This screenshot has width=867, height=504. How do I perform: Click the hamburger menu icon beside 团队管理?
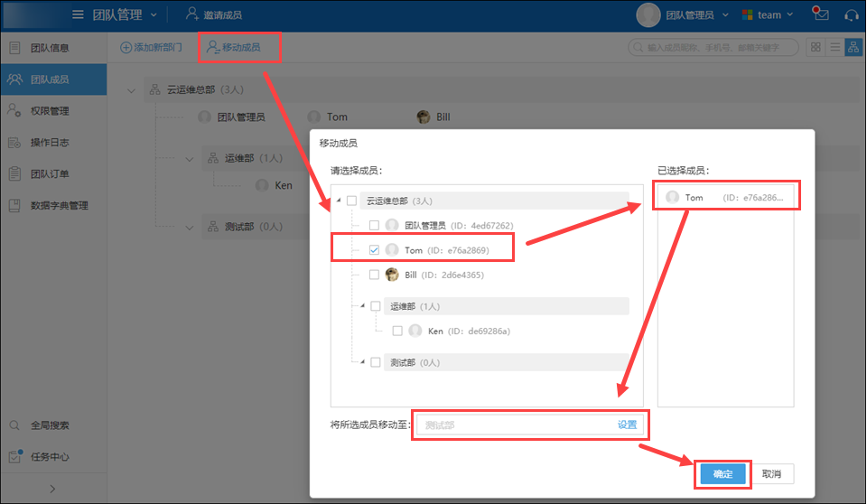pos(79,14)
